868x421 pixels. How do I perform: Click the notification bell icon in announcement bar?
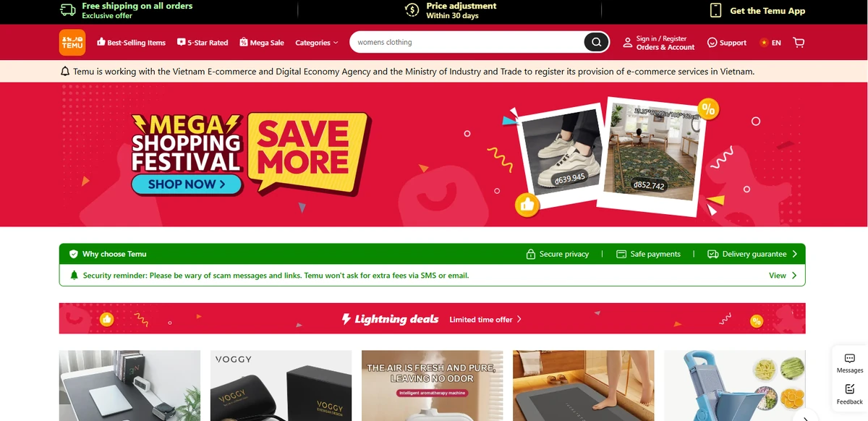[66, 72]
